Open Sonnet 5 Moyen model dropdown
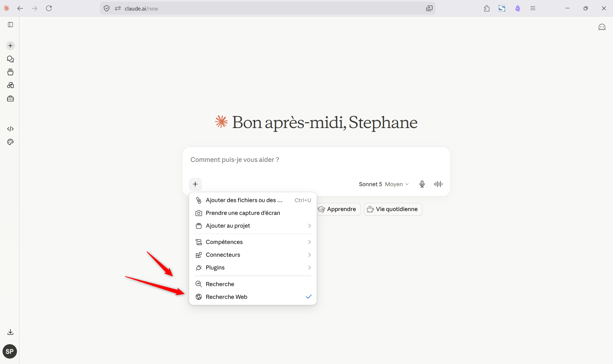Viewport: 613px width, 364px height. point(384,184)
